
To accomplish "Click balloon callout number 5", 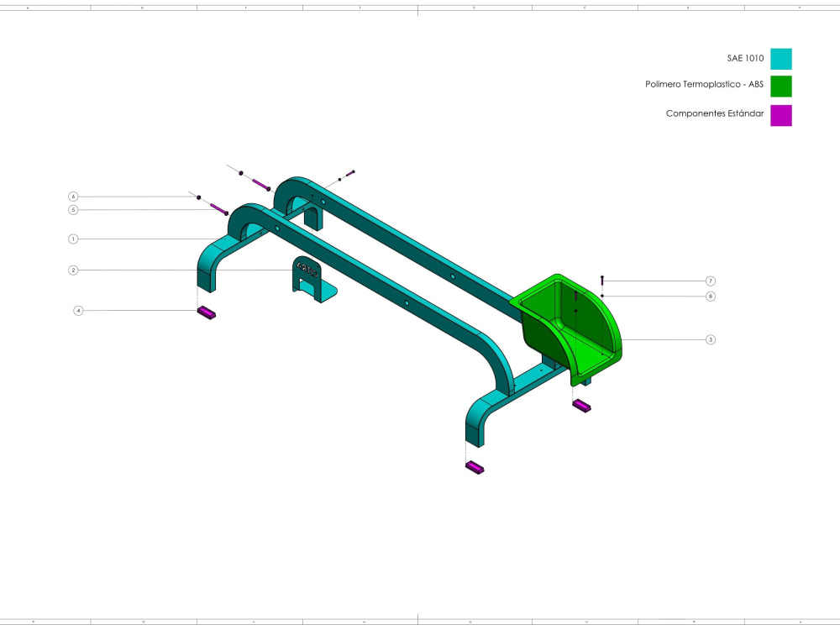I will click(x=73, y=209).
